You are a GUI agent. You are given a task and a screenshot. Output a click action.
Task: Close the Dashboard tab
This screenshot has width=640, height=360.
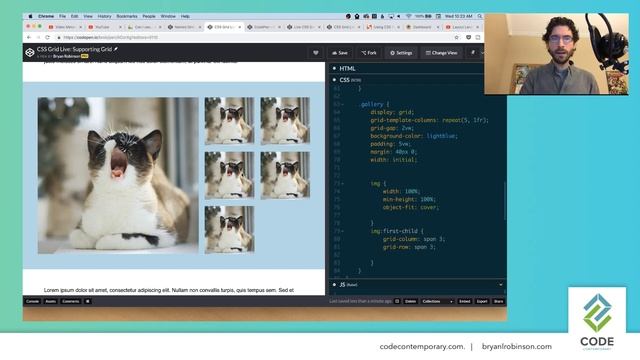point(438,27)
